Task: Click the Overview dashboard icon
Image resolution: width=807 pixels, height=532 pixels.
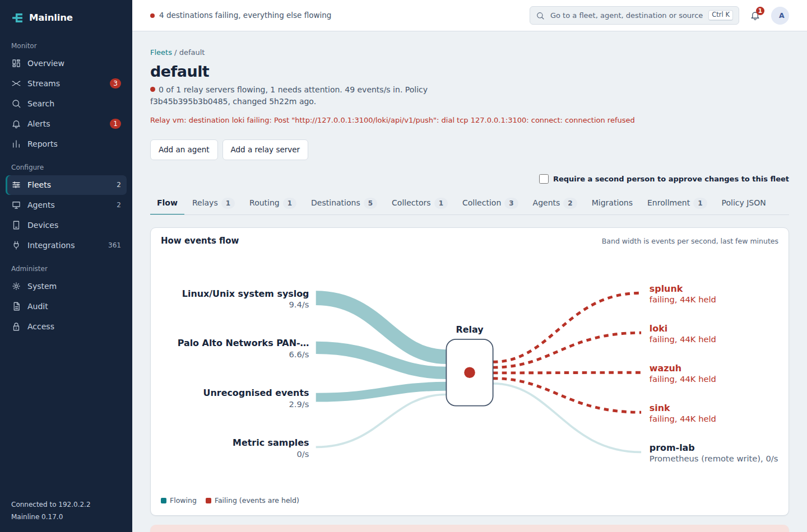Action: pyautogui.click(x=16, y=63)
